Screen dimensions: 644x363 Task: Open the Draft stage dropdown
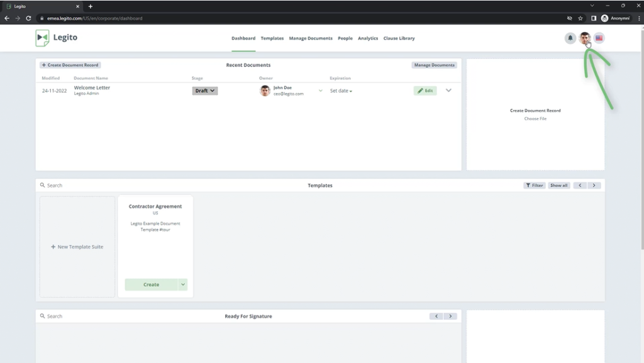[205, 91]
